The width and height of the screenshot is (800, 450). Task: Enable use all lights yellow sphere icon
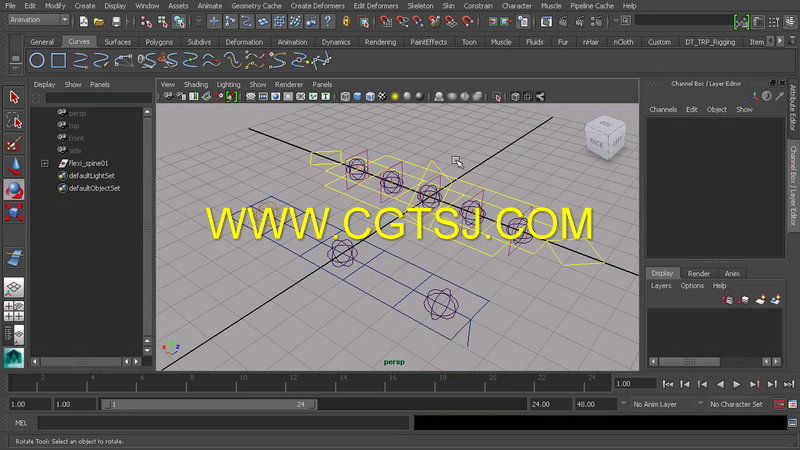pyautogui.click(x=395, y=96)
